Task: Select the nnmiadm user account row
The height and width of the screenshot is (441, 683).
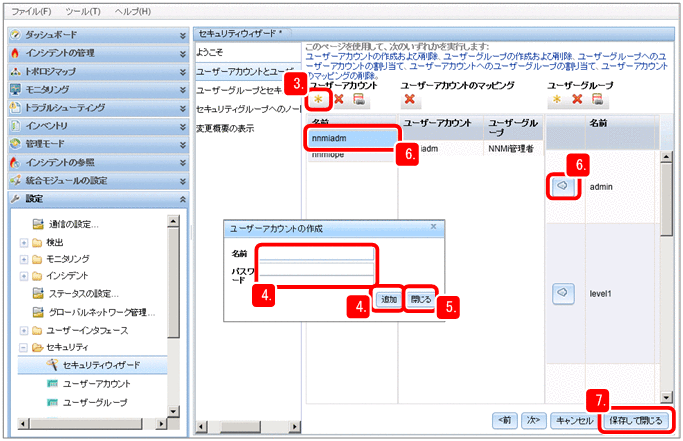Action: coord(352,139)
